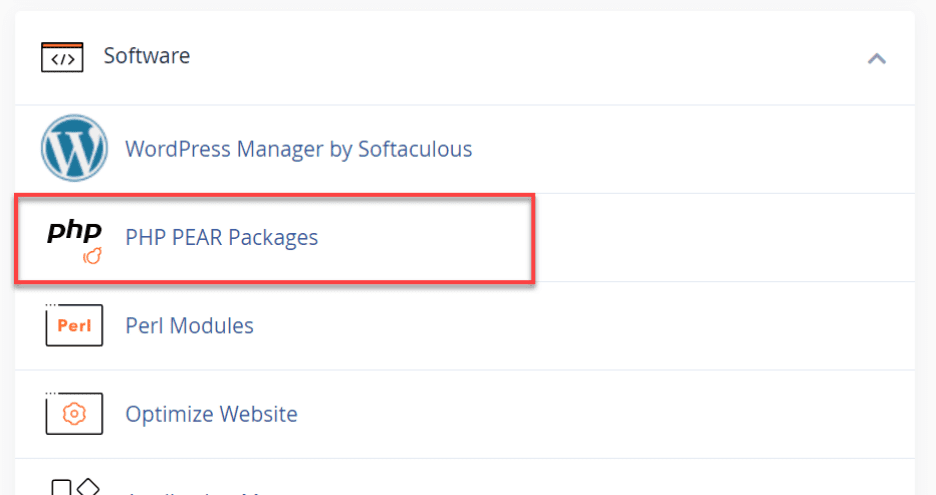Click the Software section heading text
The width and height of the screenshot is (936, 495).
click(x=146, y=56)
